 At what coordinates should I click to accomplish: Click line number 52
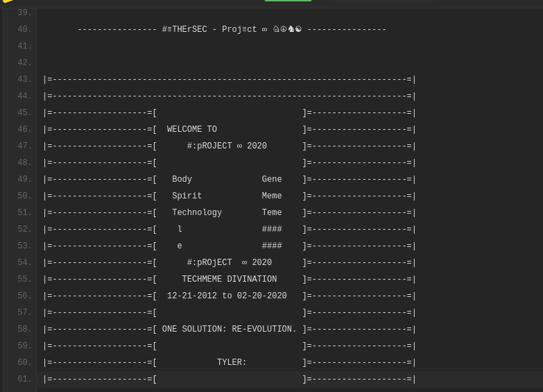[x=24, y=229]
